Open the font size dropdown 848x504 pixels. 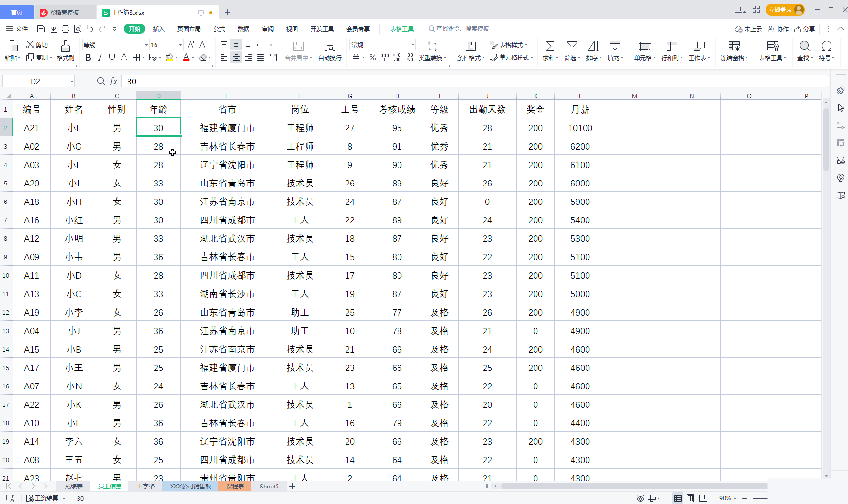tap(179, 44)
